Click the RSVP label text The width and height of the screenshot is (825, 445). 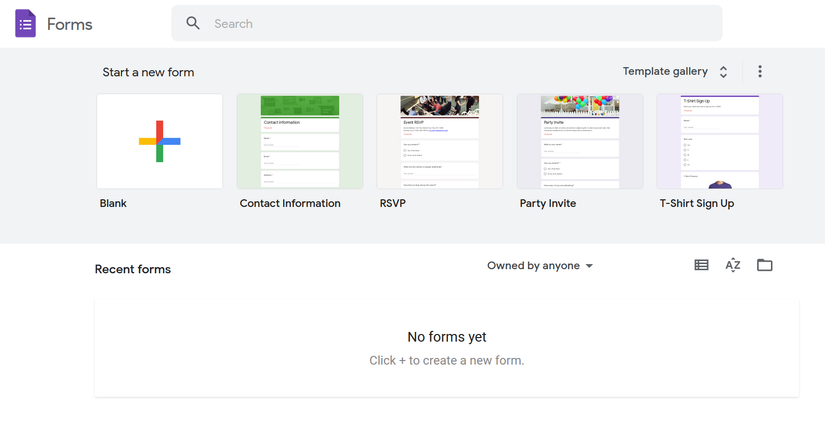[x=393, y=203]
